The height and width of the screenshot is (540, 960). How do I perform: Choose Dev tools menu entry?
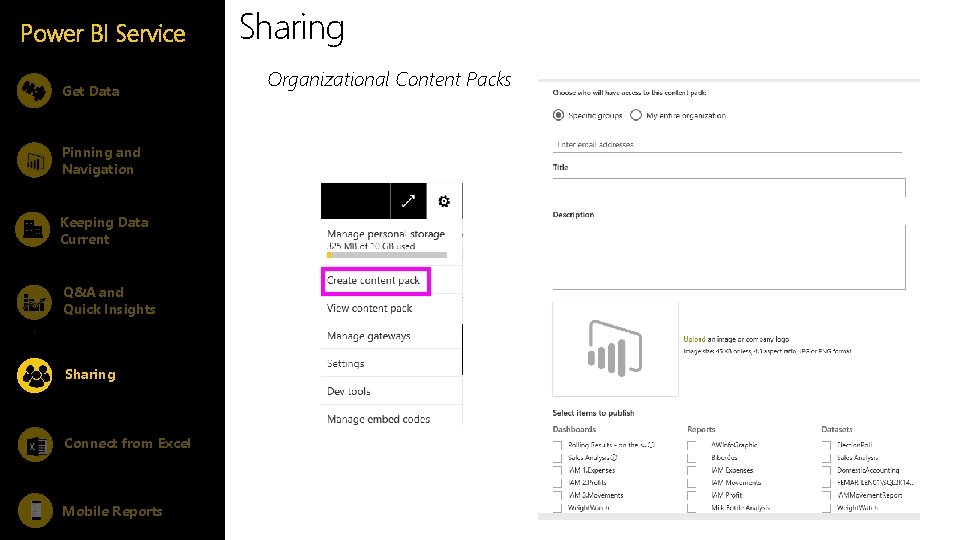348,391
